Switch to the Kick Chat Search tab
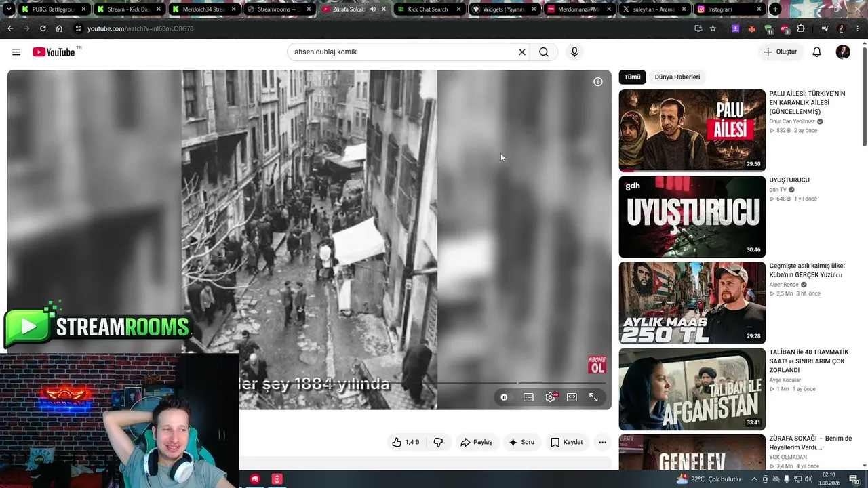 point(429,9)
